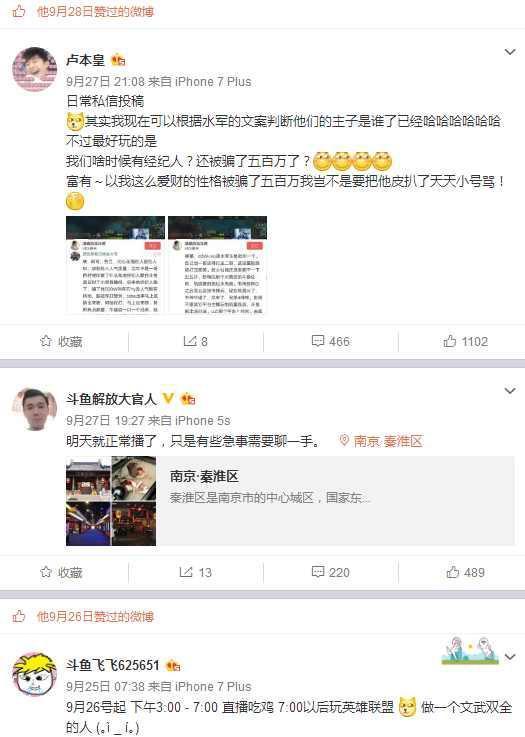525x737 pixels.
Task: Repost the 斗鱼解放大官人 post with 13 shares
Action: (x=196, y=572)
